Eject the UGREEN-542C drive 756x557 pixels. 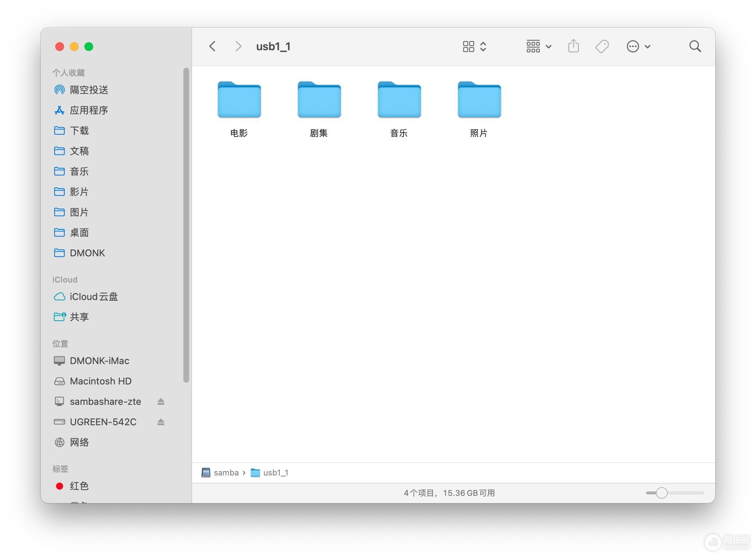coord(161,422)
